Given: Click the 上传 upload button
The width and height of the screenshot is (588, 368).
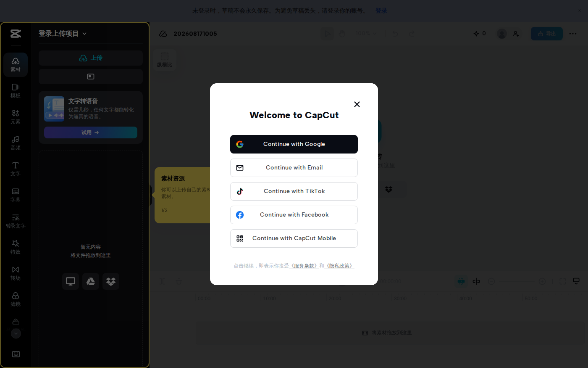Looking at the screenshot, I should (91, 58).
